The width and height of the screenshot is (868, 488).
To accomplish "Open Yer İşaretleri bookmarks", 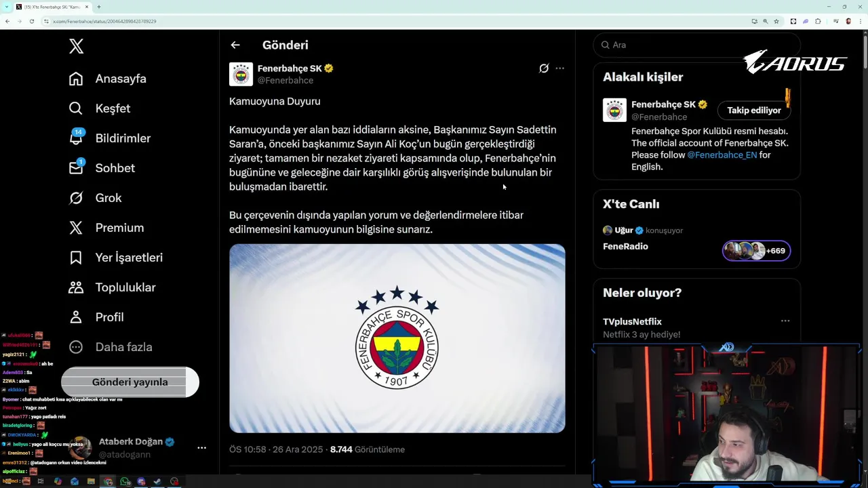I will click(115, 258).
